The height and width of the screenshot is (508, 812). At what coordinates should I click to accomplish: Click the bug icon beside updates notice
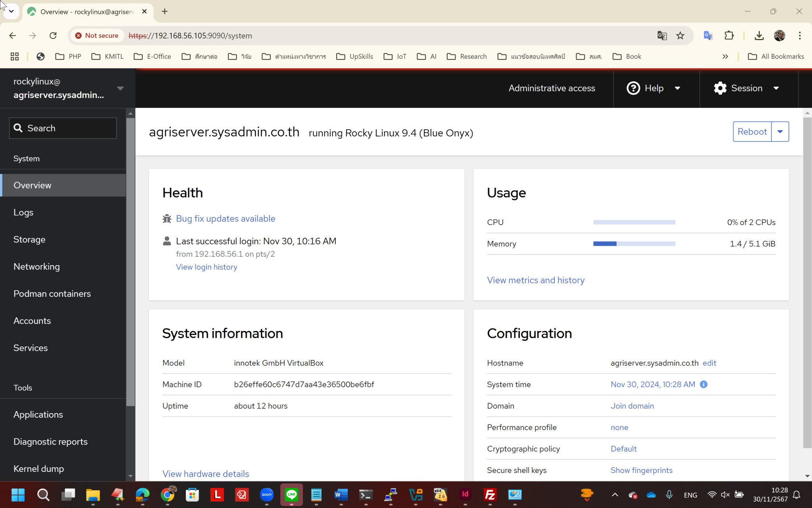pos(167,219)
